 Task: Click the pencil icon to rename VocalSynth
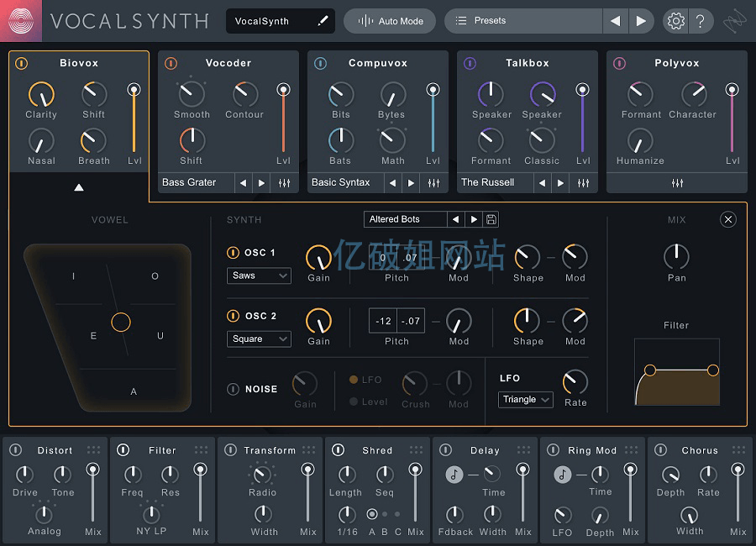[323, 21]
